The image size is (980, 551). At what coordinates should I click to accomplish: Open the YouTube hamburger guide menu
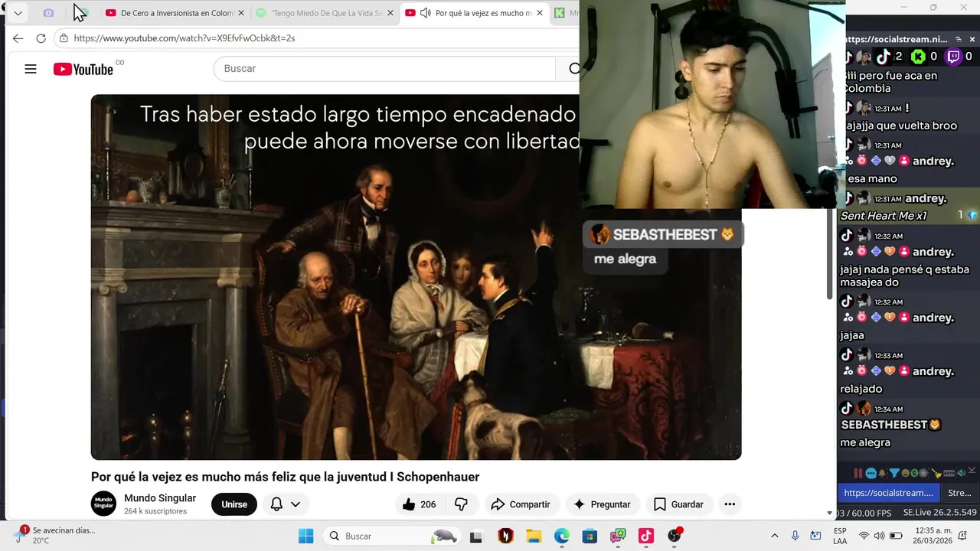coord(31,69)
